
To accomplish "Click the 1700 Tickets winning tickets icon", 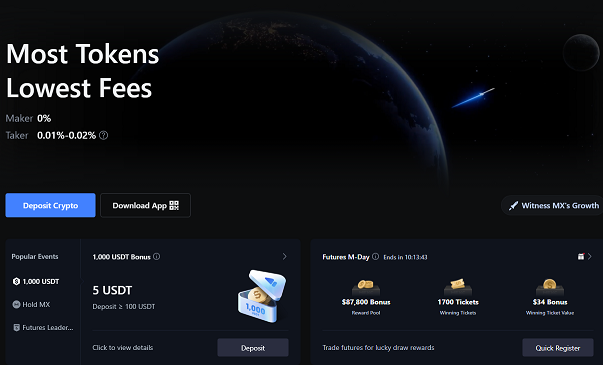I will point(458,287).
